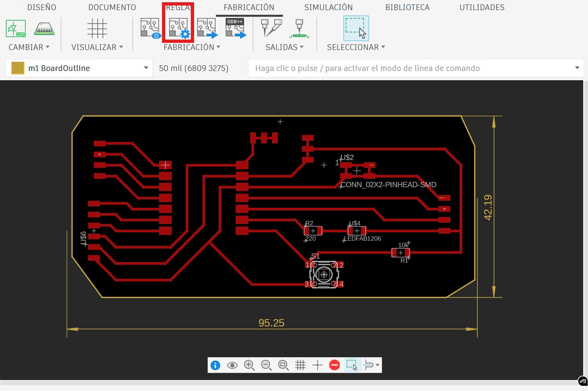Image resolution: width=588 pixels, height=391 pixels.
Task: Click the 95.25 width dimension value
Action: click(x=272, y=323)
